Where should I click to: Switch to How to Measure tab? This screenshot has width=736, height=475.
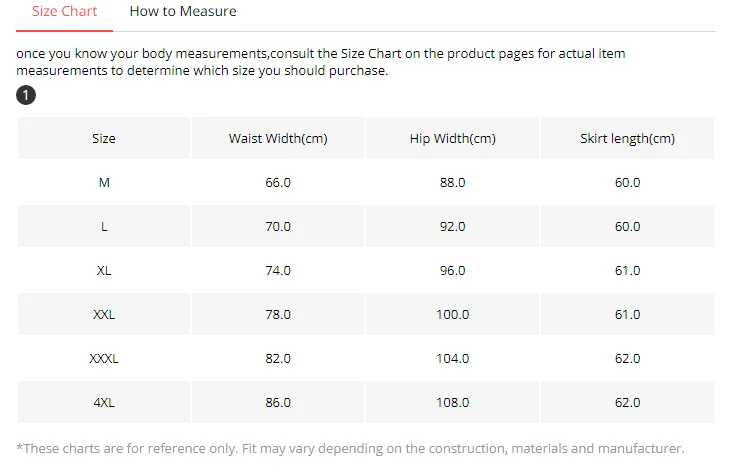tap(183, 11)
